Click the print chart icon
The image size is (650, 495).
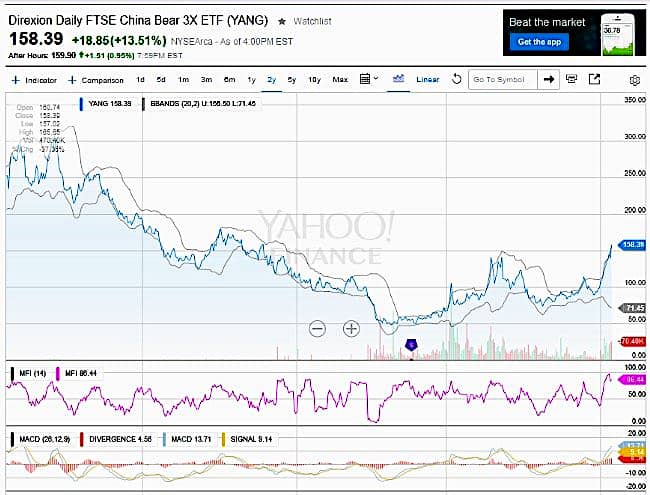[x=572, y=79]
